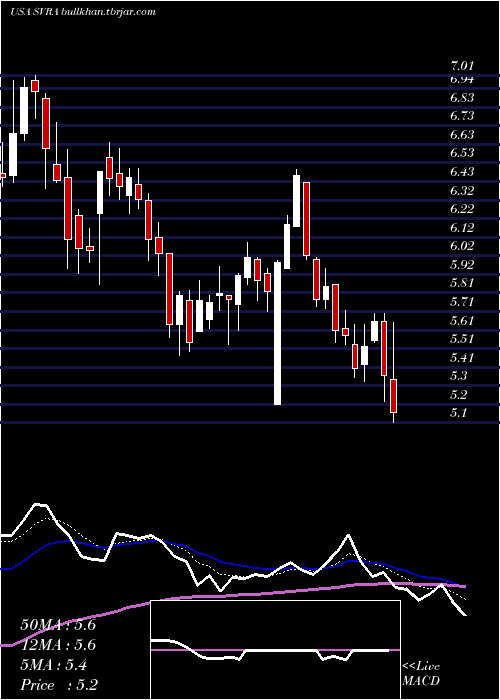500x700 pixels.
Task: Click the 5.71 price axis label
Action: pos(462,302)
